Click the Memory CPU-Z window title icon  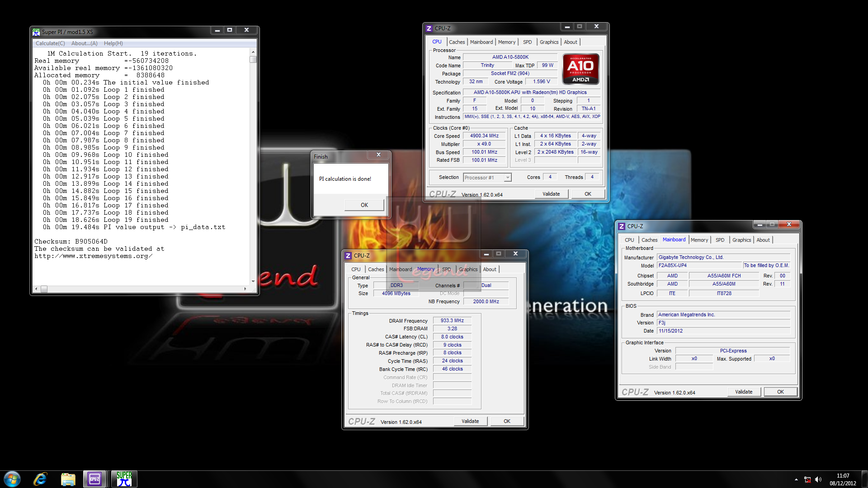(348, 255)
